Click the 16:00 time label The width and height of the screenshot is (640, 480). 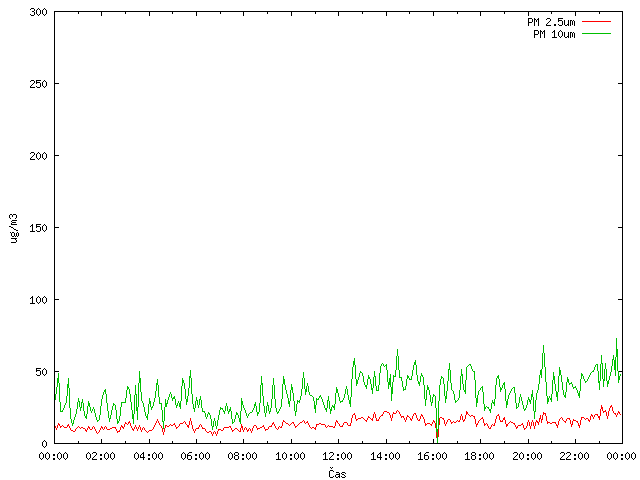tap(432, 456)
